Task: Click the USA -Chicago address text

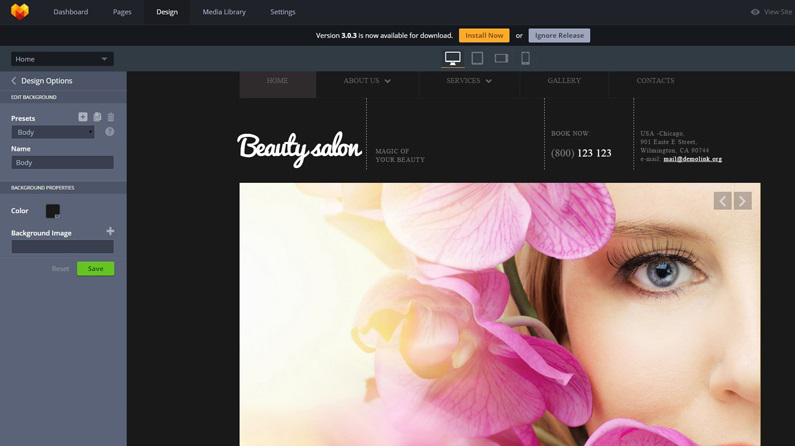Action: [662, 133]
